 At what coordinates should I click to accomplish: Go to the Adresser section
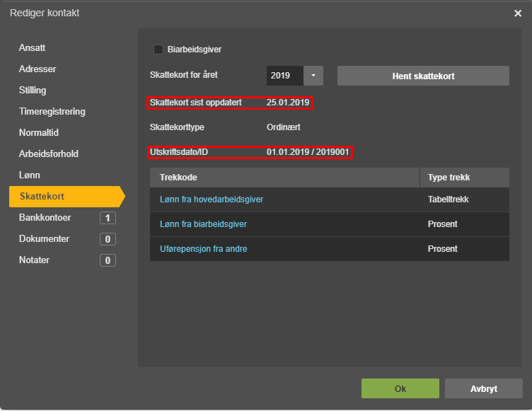point(37,69)
